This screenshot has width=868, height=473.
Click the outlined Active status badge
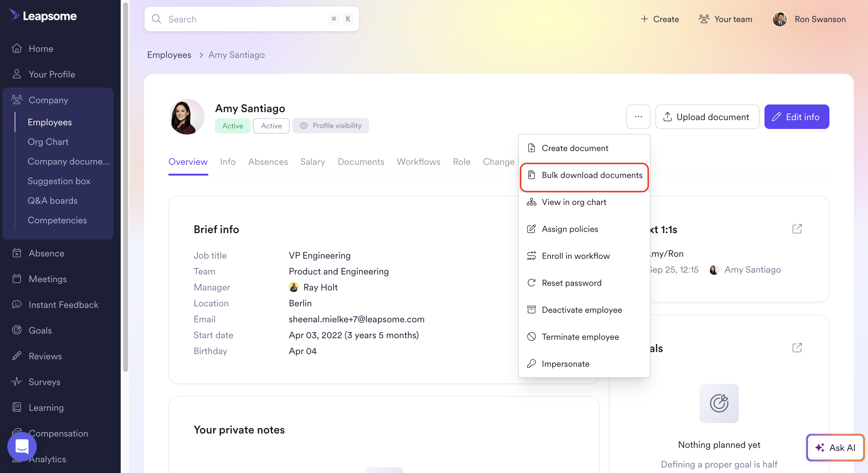[271, 126]
